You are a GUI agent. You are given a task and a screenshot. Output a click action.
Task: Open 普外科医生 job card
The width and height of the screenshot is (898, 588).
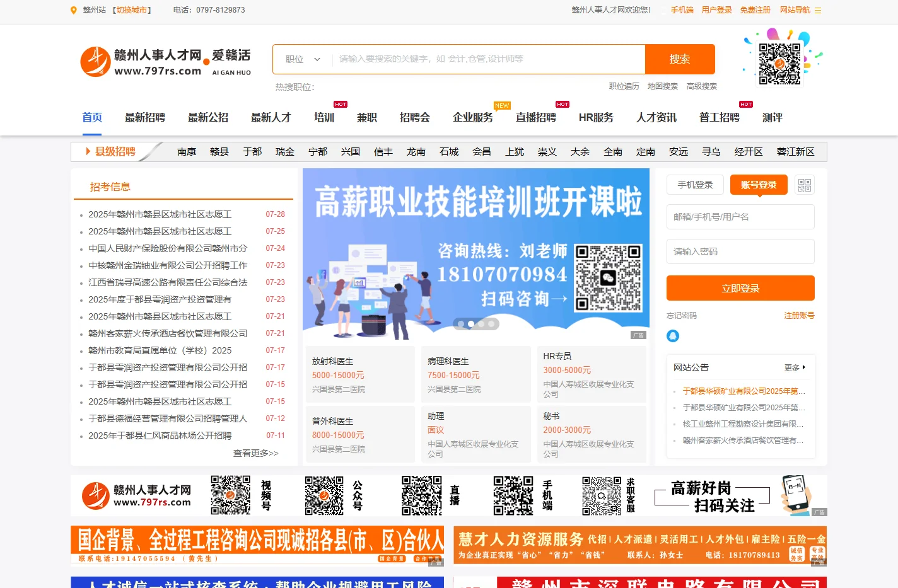pos(360,435)
